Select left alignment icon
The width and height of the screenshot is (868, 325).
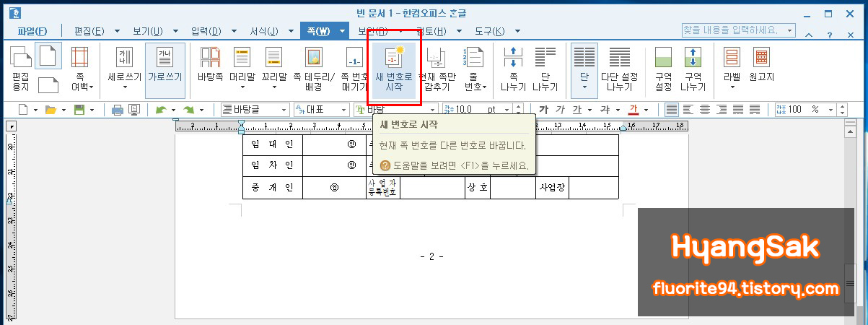point(688,110)
